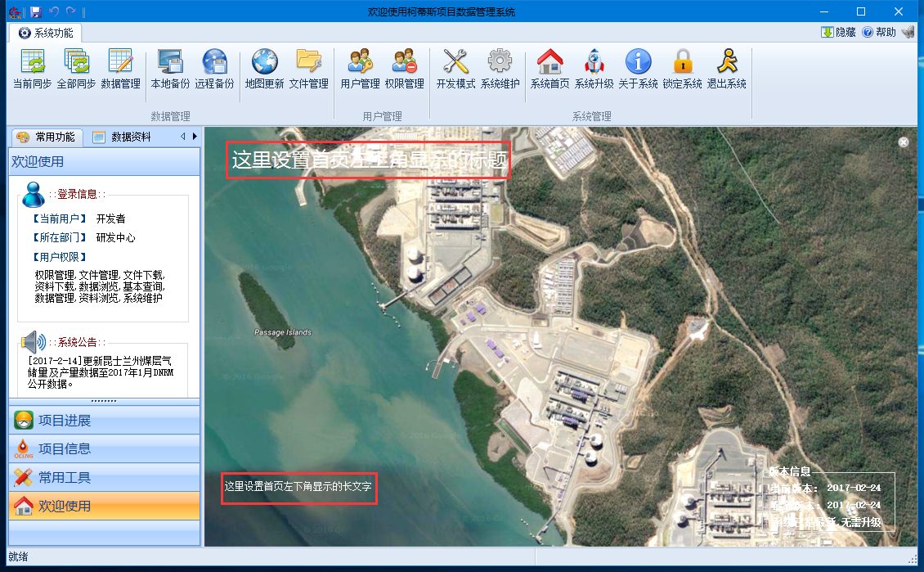This screenshot has height=572, width=924.
Task: Start 本地备份 local backup
Action: [170, 63]
